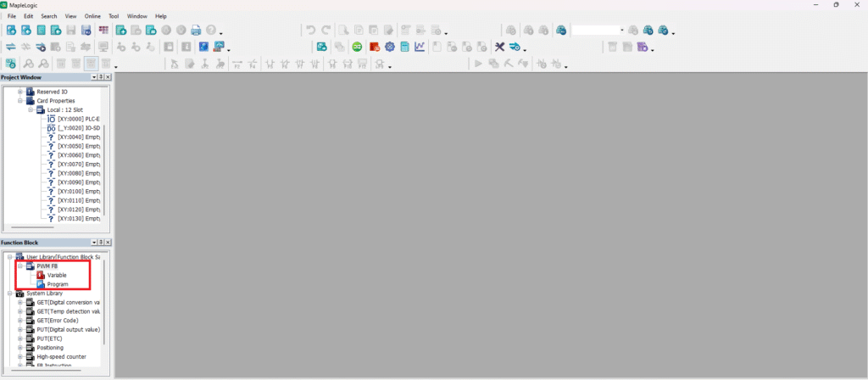Click the printer icon in the top toolbar
Viewport: 868px width, 380px height.
pos(196,30)
